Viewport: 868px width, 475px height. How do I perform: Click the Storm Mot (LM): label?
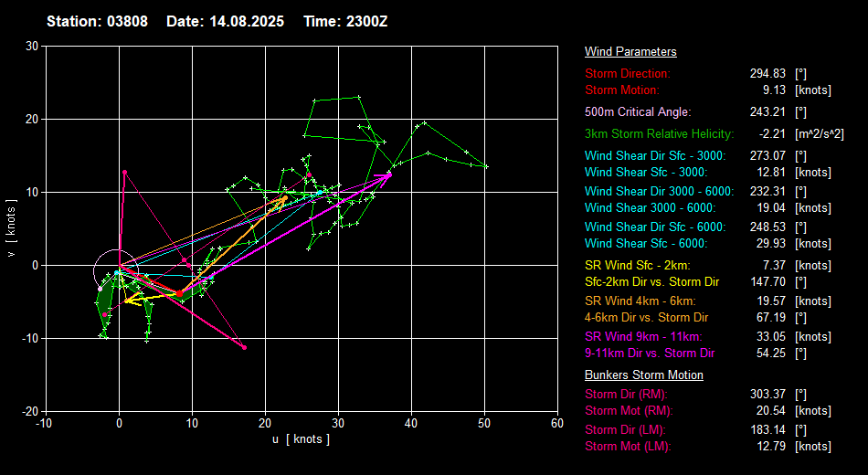(x=628, y=446)
